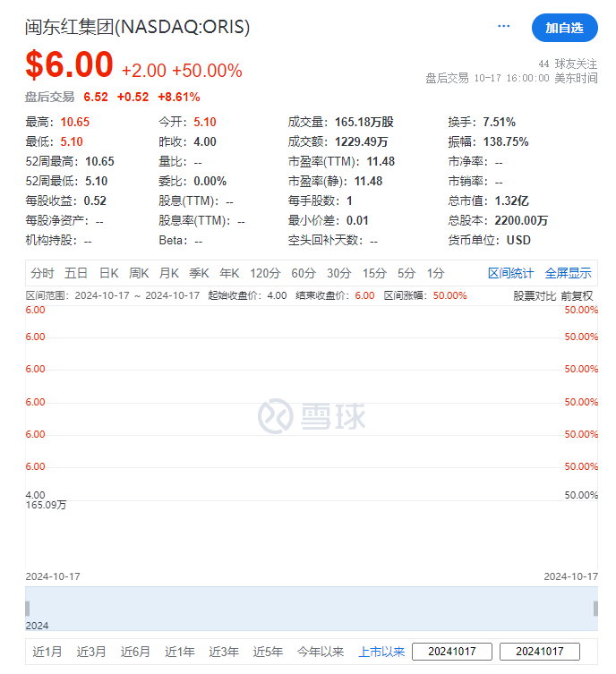Screen dimensions: 616x674
Task: Select the 日K chart tab
Action: (x=108, y=273)
